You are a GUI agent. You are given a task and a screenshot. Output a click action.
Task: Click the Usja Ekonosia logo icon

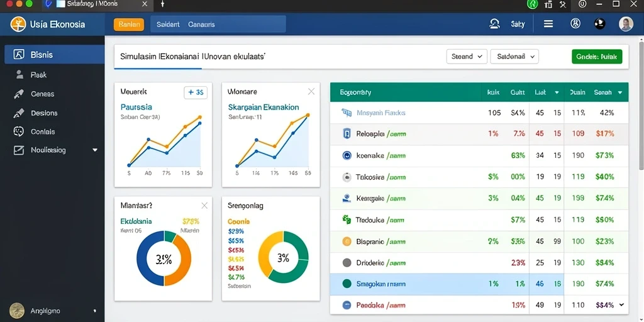(x=18, y=25)
